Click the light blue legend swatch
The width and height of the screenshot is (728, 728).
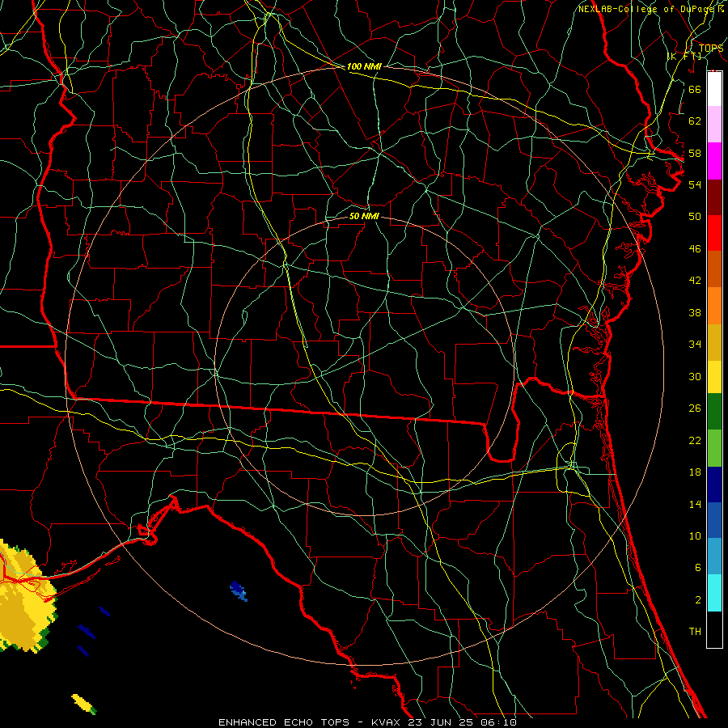coord(714,557)
